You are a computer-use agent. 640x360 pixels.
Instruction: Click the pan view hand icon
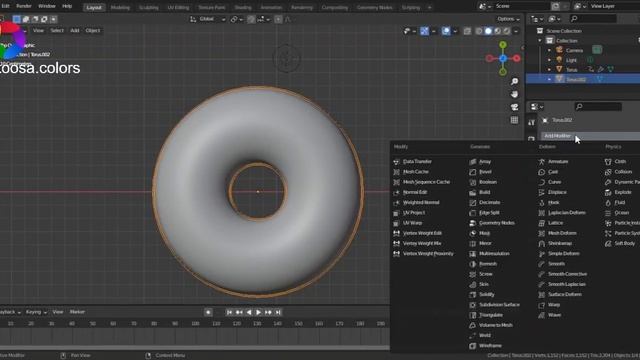pos(514,94)
